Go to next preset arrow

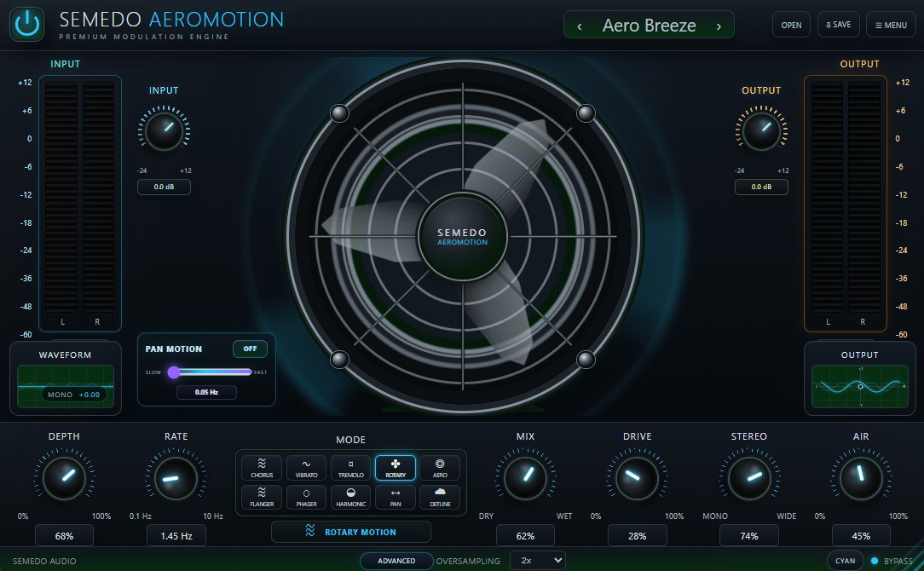click(719, 26)
